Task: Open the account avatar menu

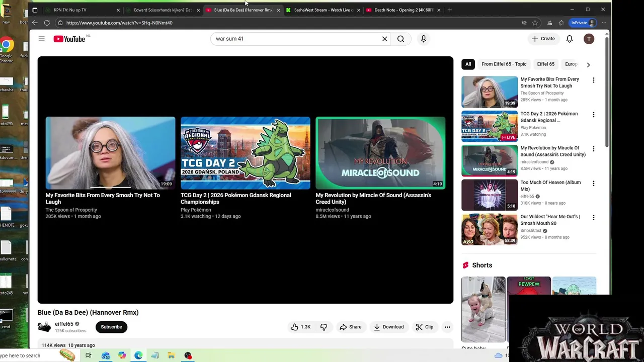Action: point(589,39)
